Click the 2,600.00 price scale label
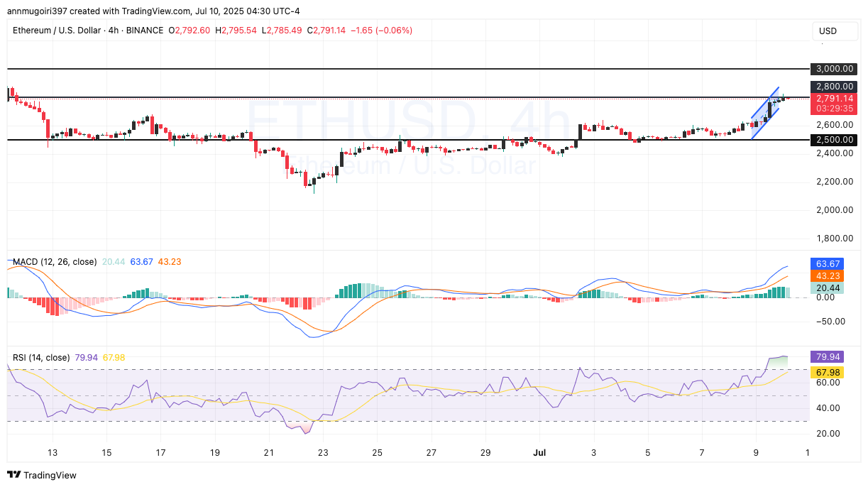Screen dimensions: 868x487 point(834,124)
